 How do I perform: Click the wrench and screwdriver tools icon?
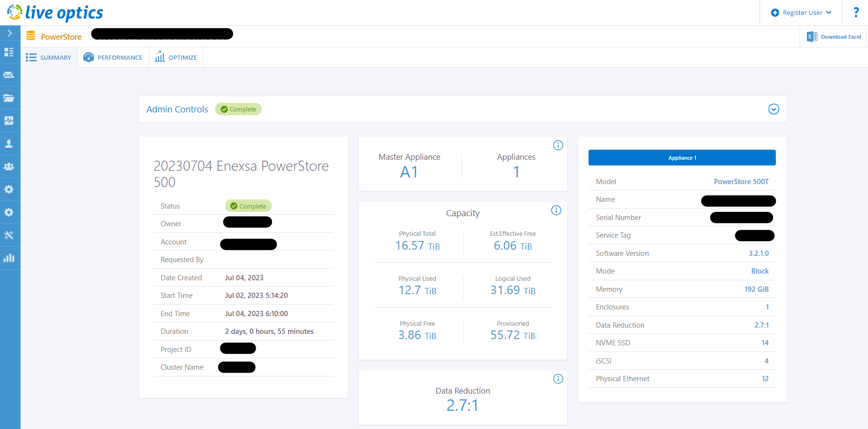9,235
